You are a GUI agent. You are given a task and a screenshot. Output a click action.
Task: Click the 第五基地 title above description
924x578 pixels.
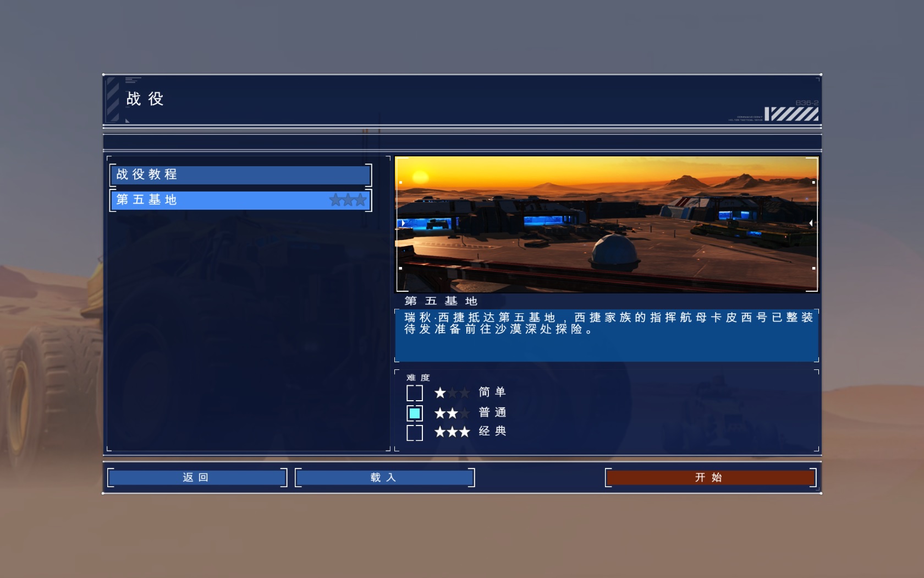[441, 301]
